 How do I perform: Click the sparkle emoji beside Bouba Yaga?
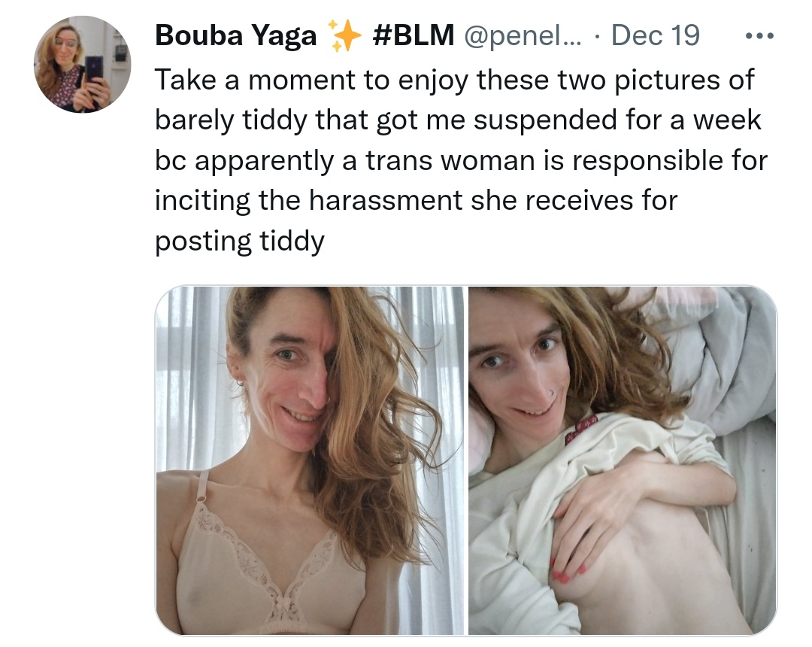(345, 35)
